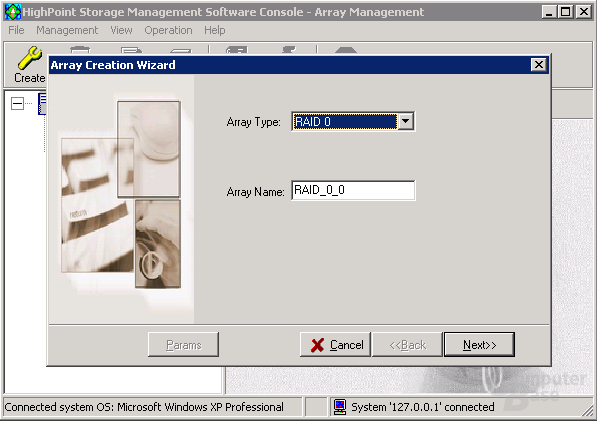Click the Array Name label

pyautogui.click(x=255, y=191)
